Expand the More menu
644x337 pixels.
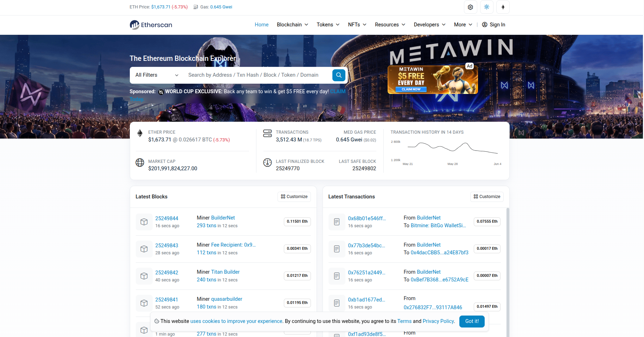point(463,25)
